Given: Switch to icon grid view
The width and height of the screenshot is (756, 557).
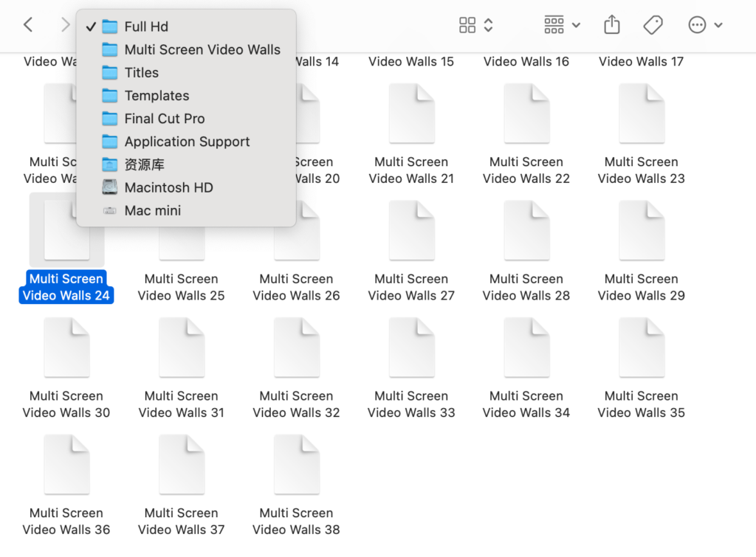Looking at the screenshot, I should [467, 25].
